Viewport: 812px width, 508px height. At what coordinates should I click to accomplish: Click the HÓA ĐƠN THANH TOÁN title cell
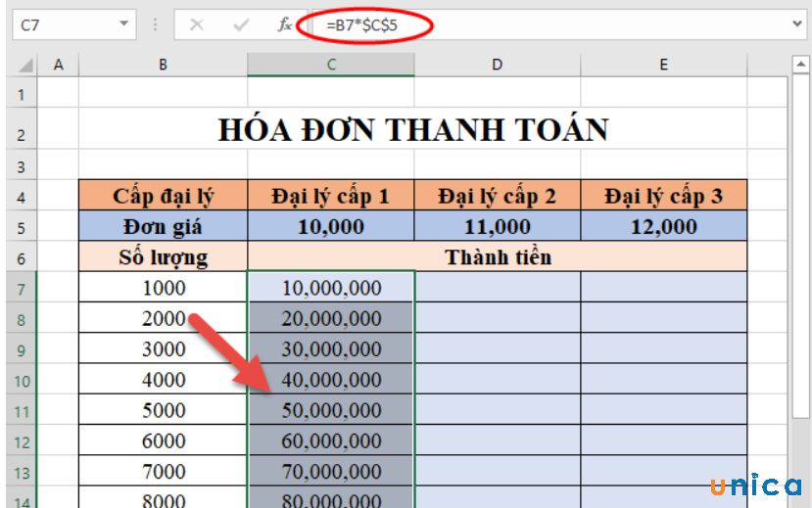(x=412, y=129)
